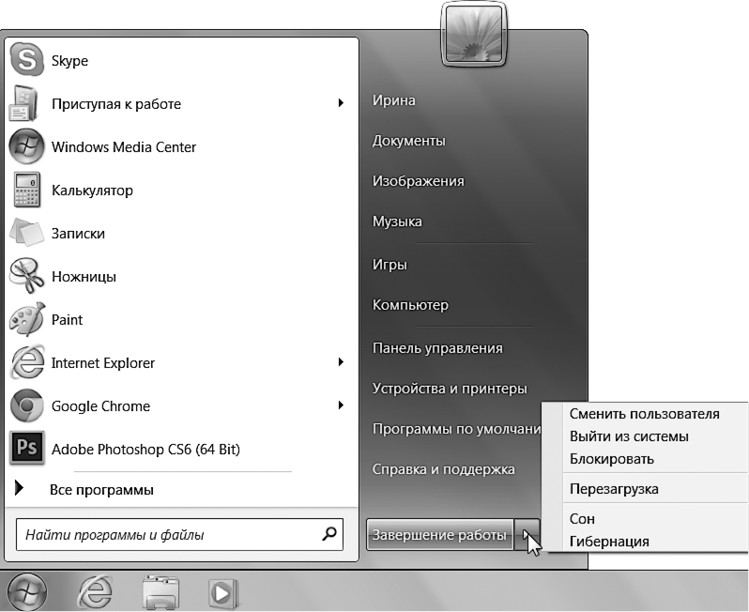Open Skype from the Start menu icon
The height and width of the screenshot is (612, 749).
pos(26,61)
